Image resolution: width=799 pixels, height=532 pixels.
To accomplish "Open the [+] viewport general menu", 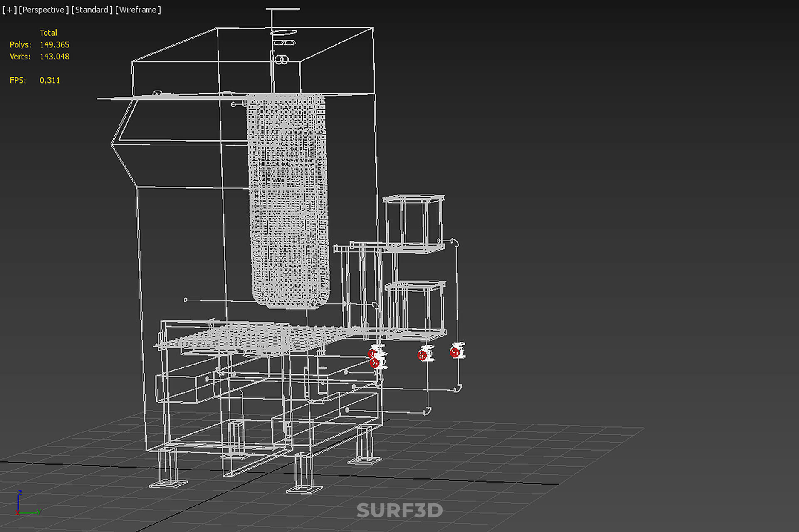I will [9, 10].
